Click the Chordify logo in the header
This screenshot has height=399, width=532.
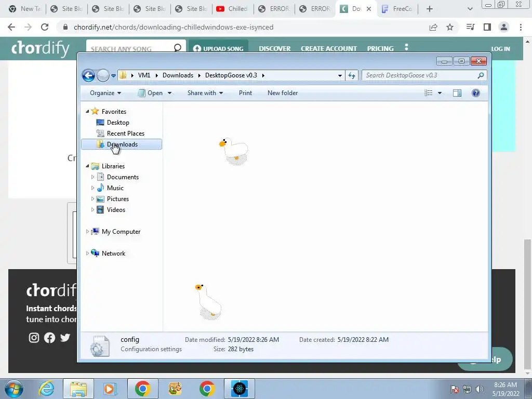click(41, 48)
